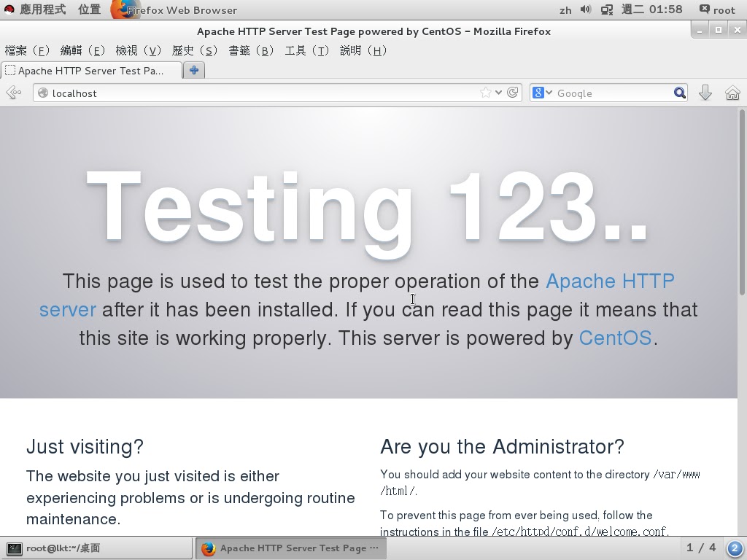Follow the CentOS link
747x560 pixels.
[x=615, y=338]
